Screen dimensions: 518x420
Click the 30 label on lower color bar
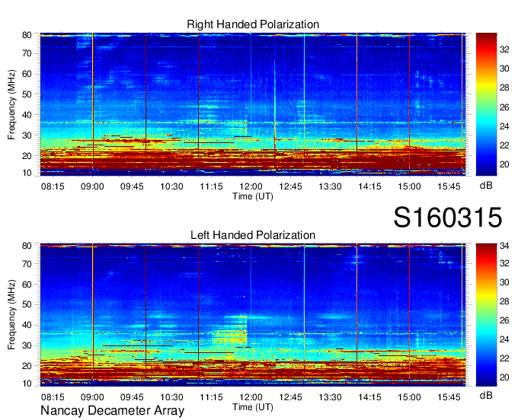pos(504,282)
